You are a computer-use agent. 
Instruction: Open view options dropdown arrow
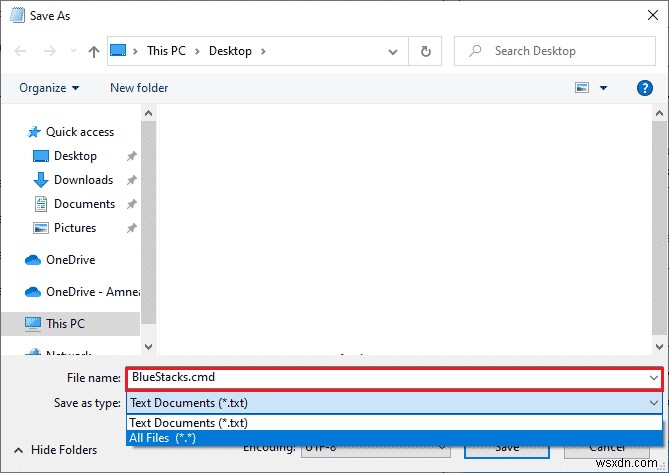pyautogui.click(x=603, y=88)
